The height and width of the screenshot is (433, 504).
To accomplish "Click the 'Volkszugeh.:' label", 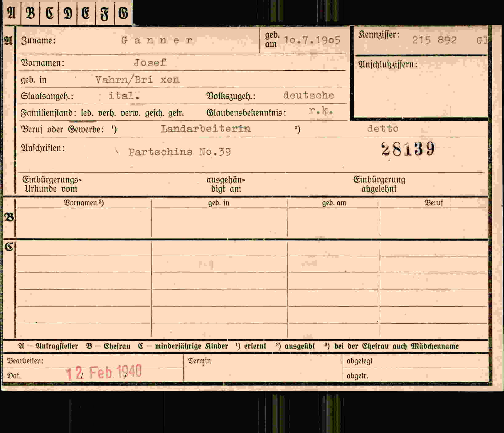I will coord(231,96).
